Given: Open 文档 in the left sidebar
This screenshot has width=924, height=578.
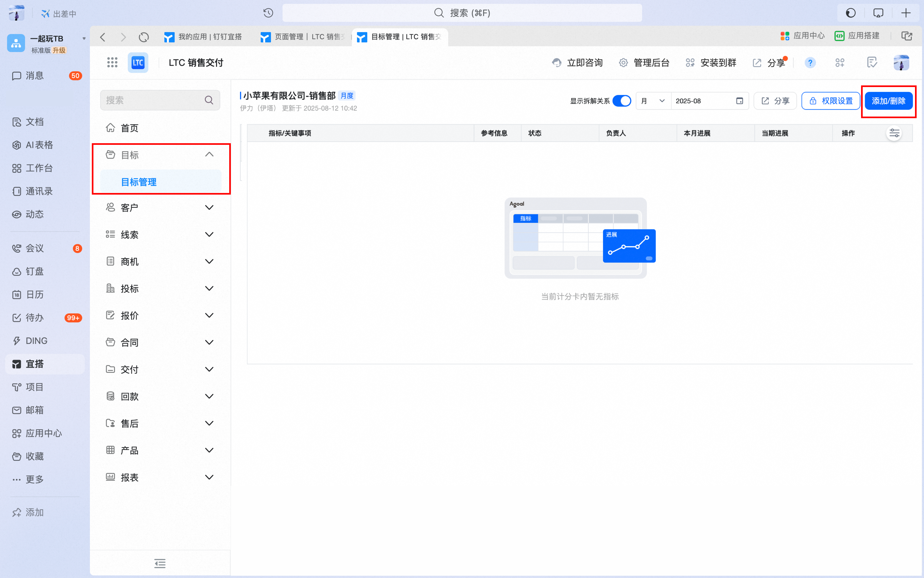Looking at the screenshot, I should pyautogui.click(x=45, y=122).
